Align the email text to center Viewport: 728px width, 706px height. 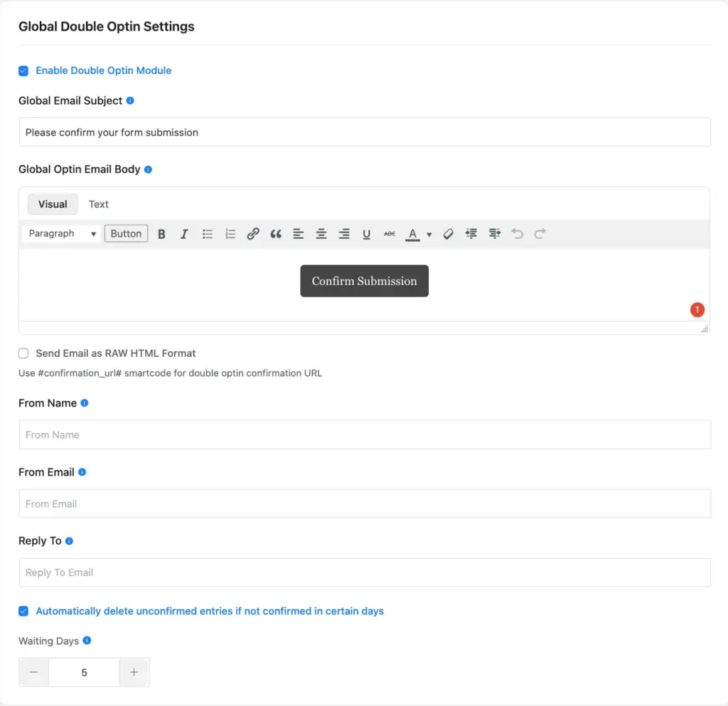321,233
